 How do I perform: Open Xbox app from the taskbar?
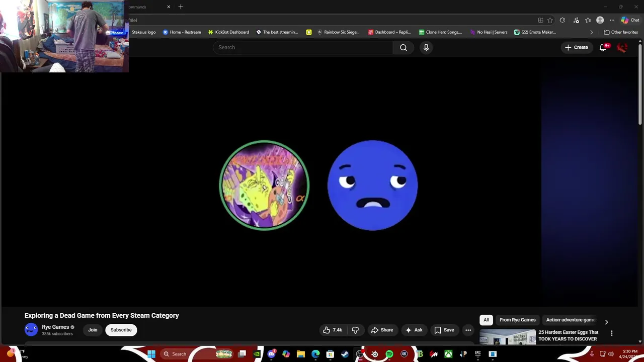[448, 354]
